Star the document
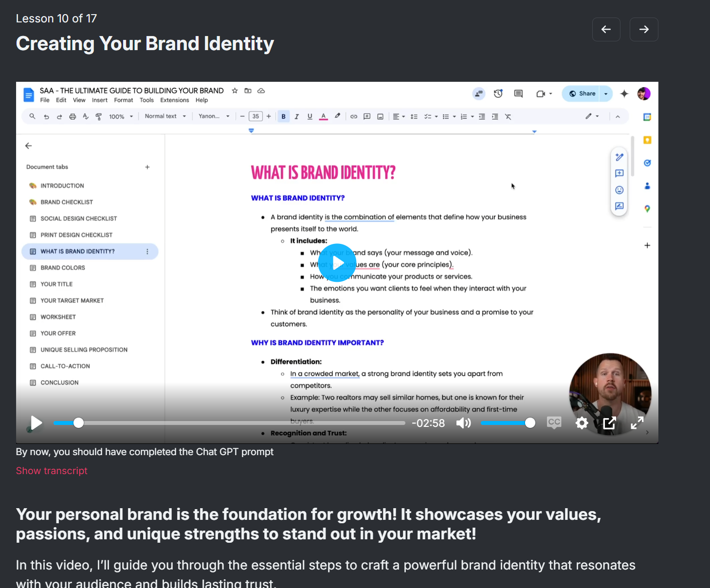Viewport: 710px width, 588px height. point(235,91)
